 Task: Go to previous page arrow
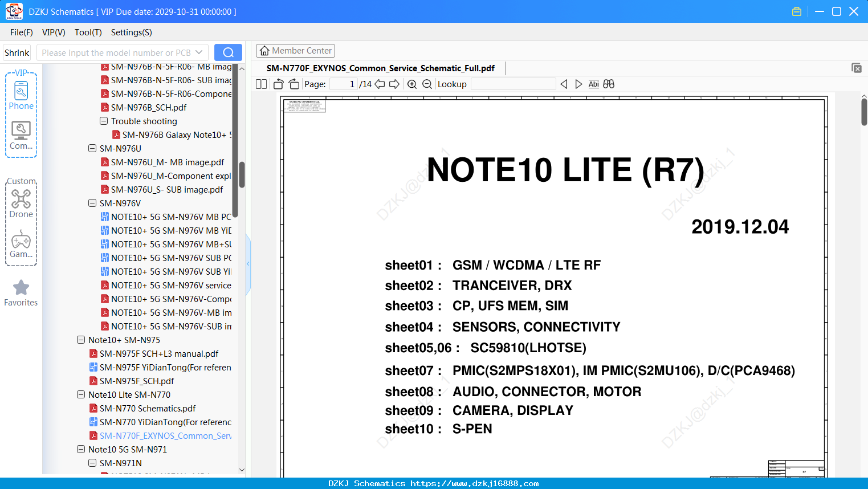click(380, 84)
